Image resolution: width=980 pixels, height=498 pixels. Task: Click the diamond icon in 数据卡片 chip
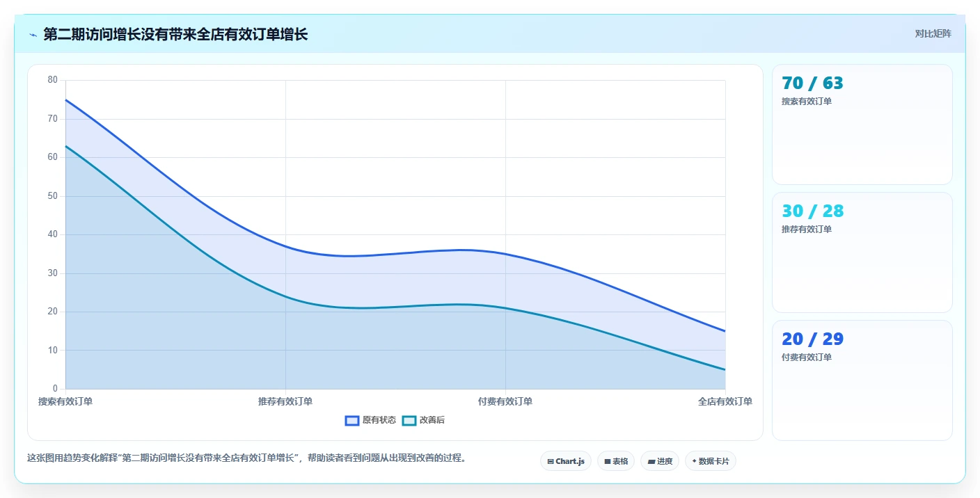pos(695,461)
